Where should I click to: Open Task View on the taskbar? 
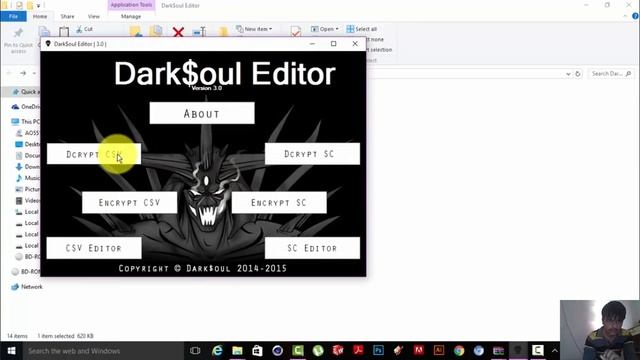(x=195, y=351)
